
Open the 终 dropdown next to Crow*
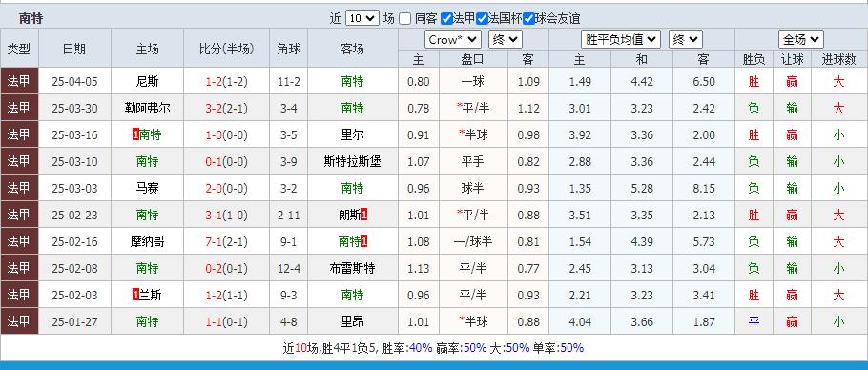[x=506, y=39]
